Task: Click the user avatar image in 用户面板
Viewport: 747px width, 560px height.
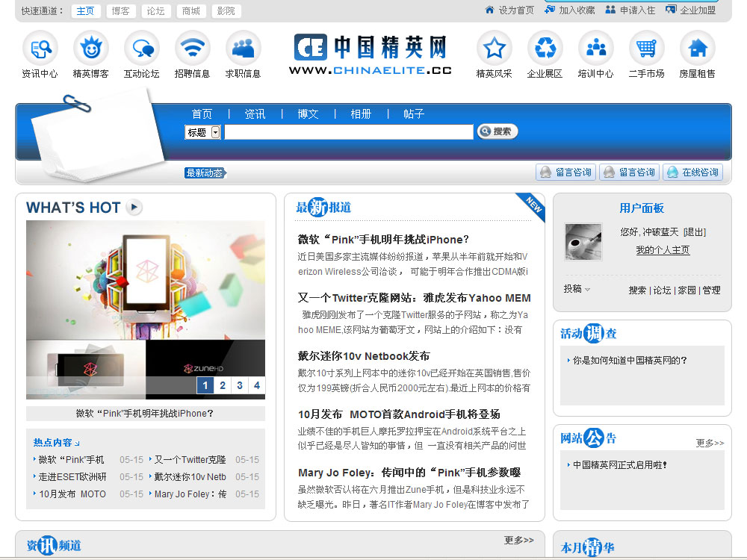Action: (x=583, y=242)
